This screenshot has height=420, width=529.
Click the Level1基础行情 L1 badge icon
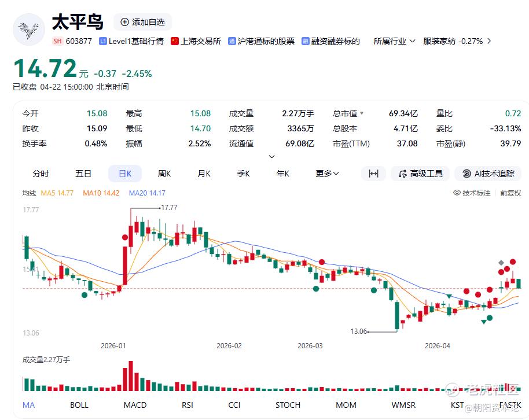102,41
